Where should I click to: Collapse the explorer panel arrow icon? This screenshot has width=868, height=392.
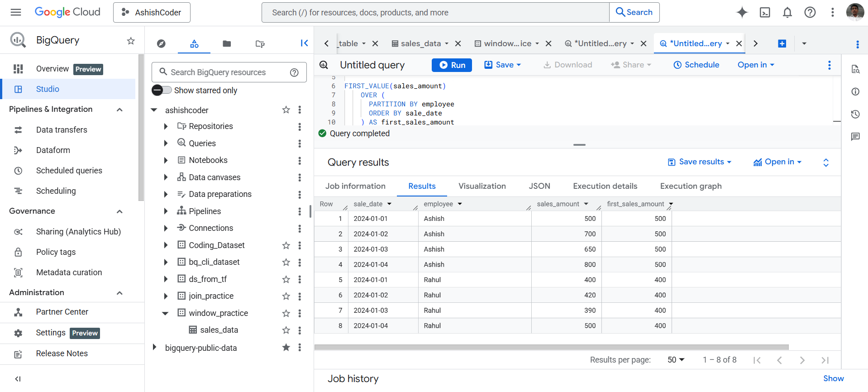click(x=304, y=43)
